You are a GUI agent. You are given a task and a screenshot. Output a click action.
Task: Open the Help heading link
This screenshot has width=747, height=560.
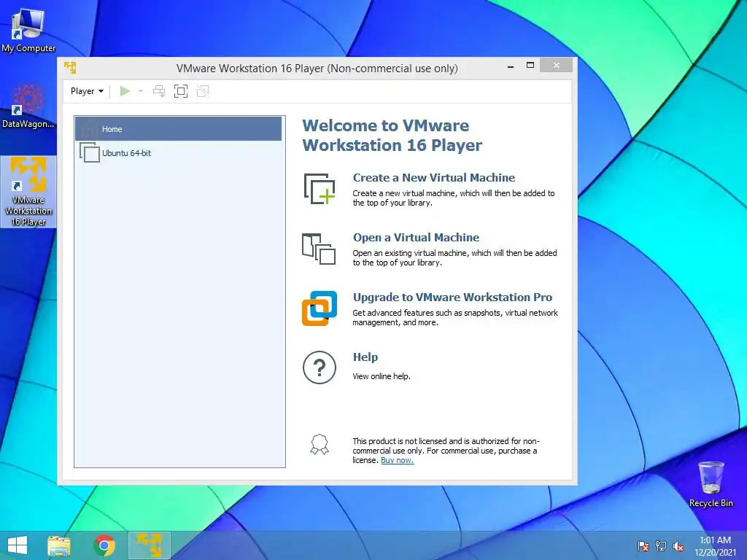(x=365, y=357)
